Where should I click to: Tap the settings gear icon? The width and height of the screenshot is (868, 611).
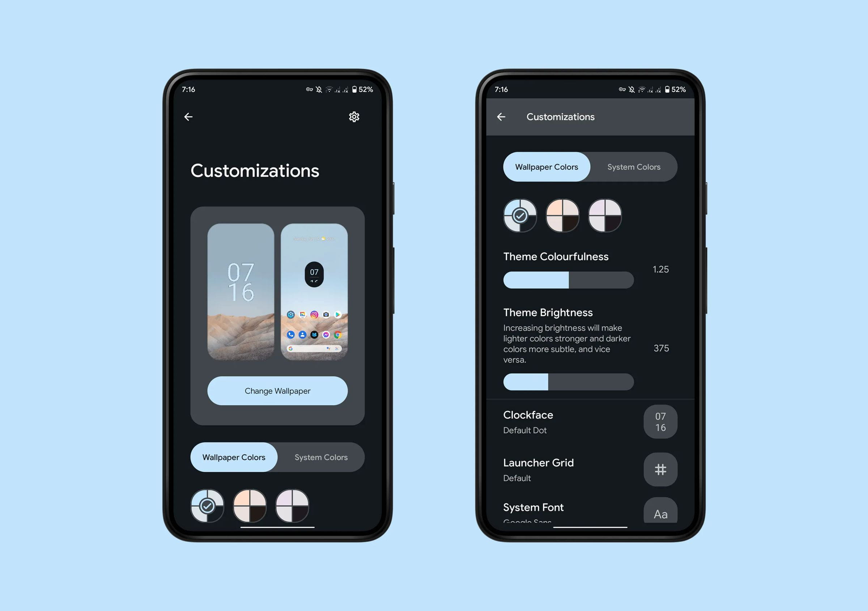coord(354,117)
